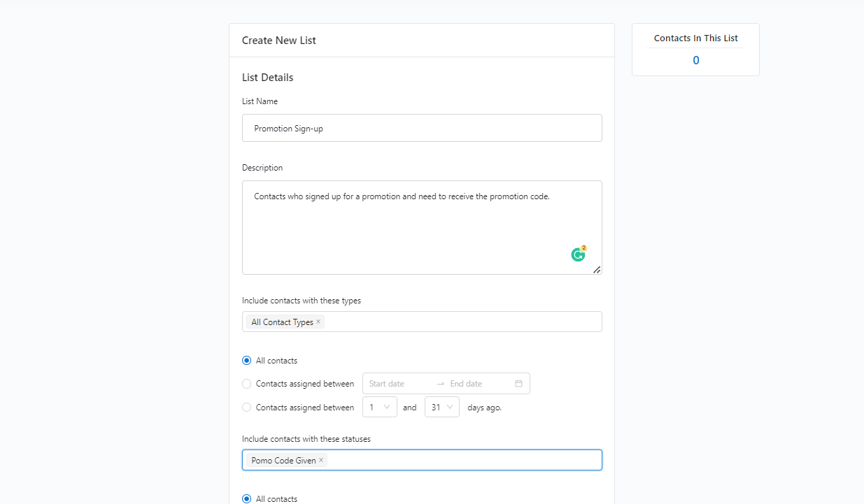Select date range Contacts assigned between radio
Viewport: 864px width, 504px height.
point(246,384)
